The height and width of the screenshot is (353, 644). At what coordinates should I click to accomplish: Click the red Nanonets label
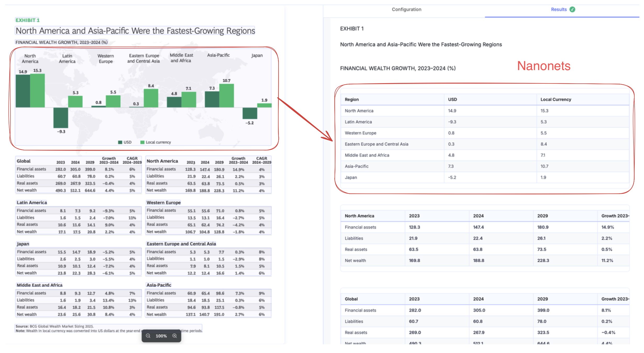pyautogui.click(x=543, y=66)
